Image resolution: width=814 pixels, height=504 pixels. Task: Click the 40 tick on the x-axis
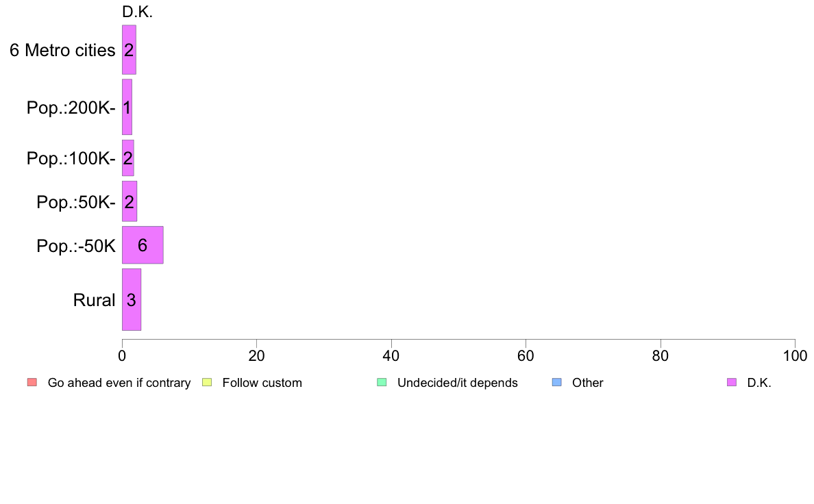[391, 355]
